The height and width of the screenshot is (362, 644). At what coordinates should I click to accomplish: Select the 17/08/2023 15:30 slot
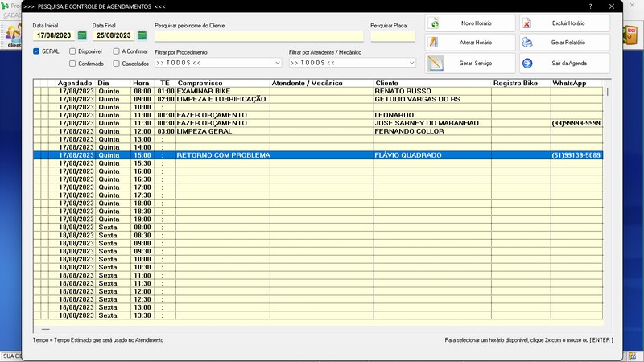[x=318, y=163]
